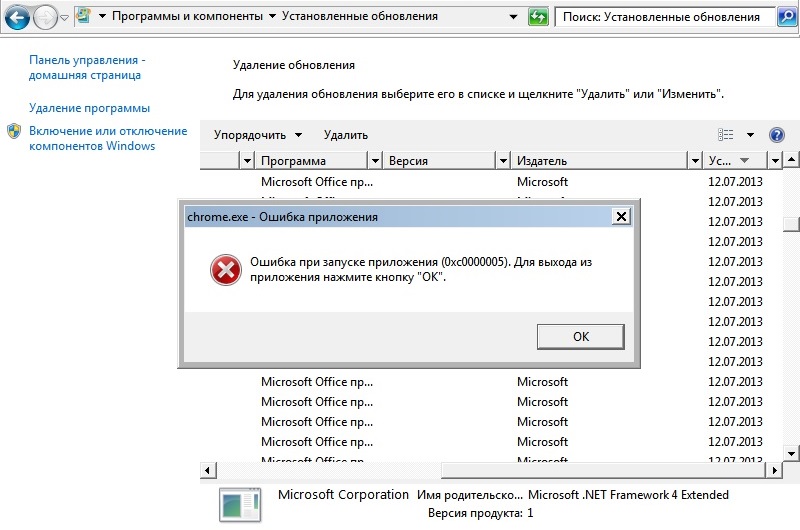The image size is (800, 530).
Task: Click the horizontal scrollbar thumb
Action: point(604,470)
